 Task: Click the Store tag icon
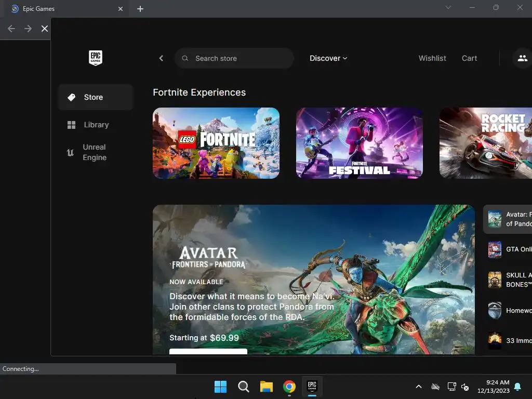click(71, 97)
